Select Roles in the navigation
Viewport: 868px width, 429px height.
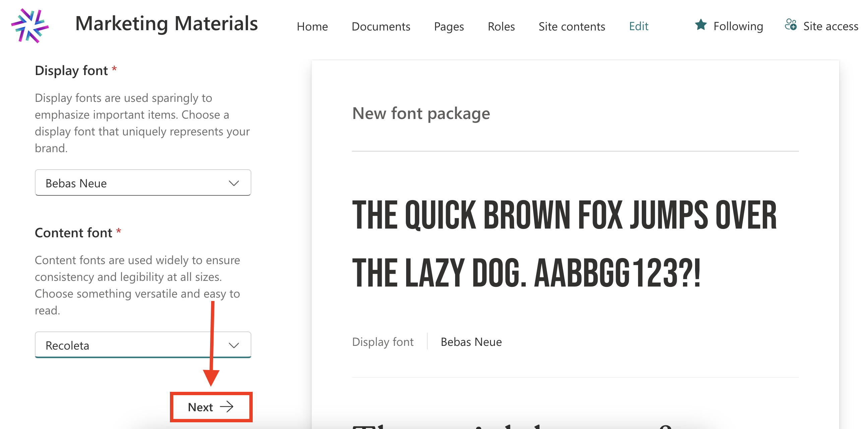501,26
